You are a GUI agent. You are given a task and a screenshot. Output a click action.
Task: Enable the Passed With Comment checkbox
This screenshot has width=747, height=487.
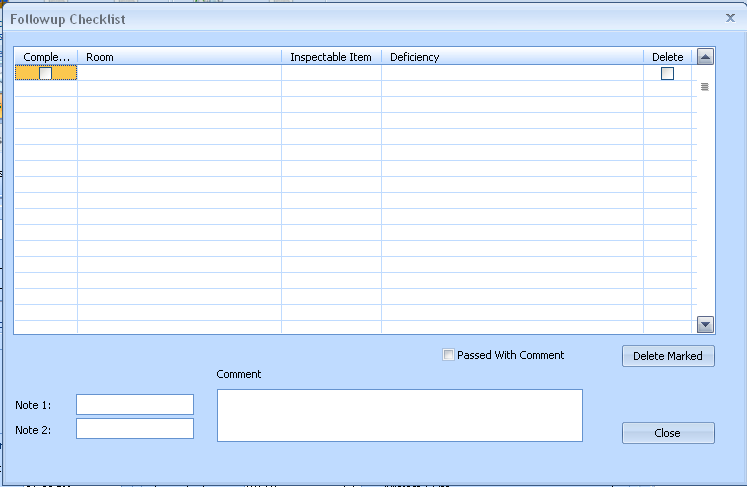pos(449,355)
